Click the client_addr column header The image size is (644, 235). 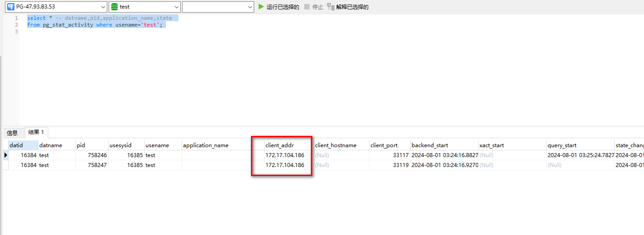point(279,145)
